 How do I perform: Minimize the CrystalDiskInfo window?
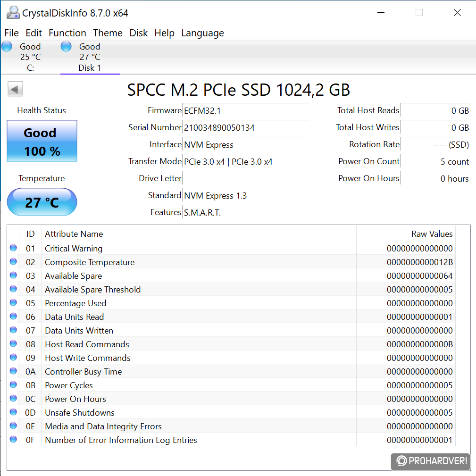[x=381, y=13]
